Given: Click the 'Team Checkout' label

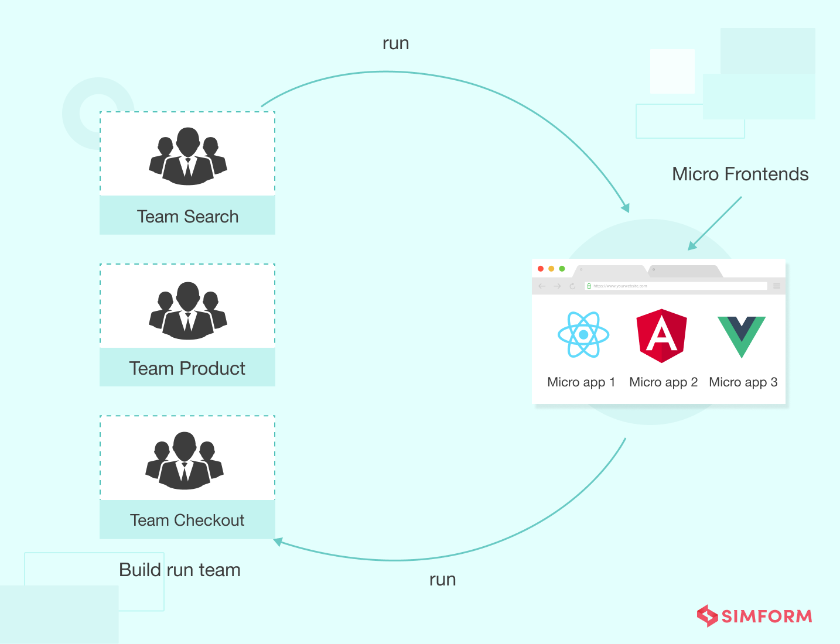Looking at the screenshot, I should 187,520.
